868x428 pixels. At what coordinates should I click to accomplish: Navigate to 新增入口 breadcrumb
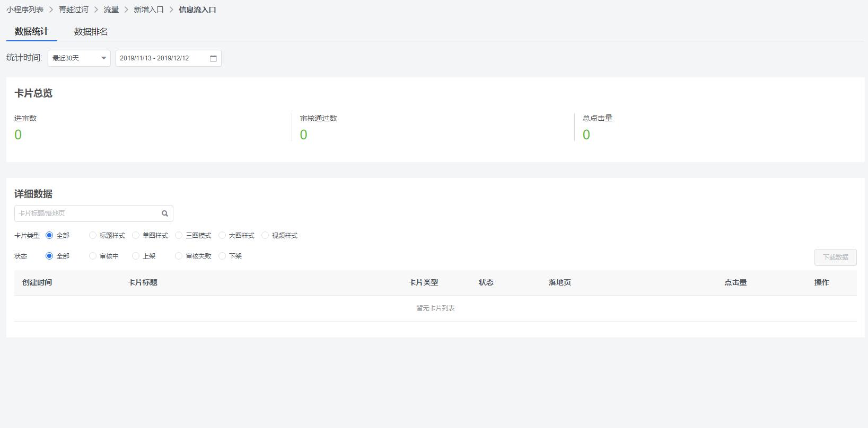point(148,10)
